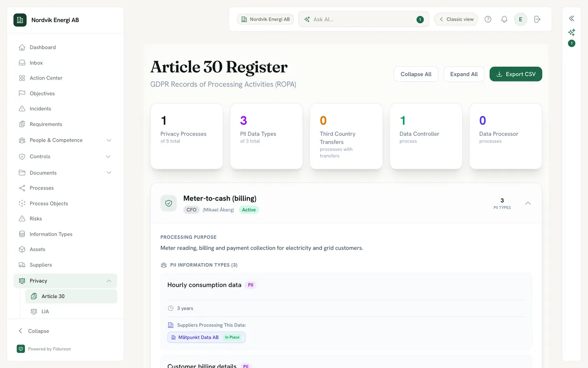
Task: Switch to Classic view
Action: point(456,19)
